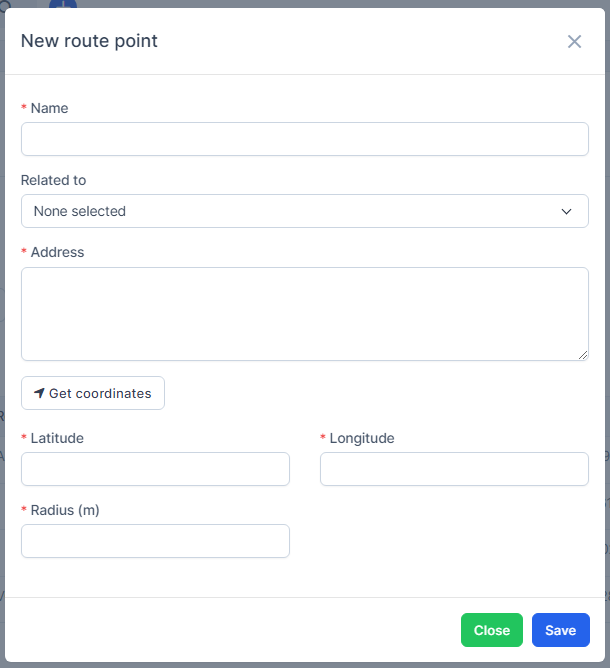Click the Address field label
Screen dimensions: 610x668
[57, 252]
